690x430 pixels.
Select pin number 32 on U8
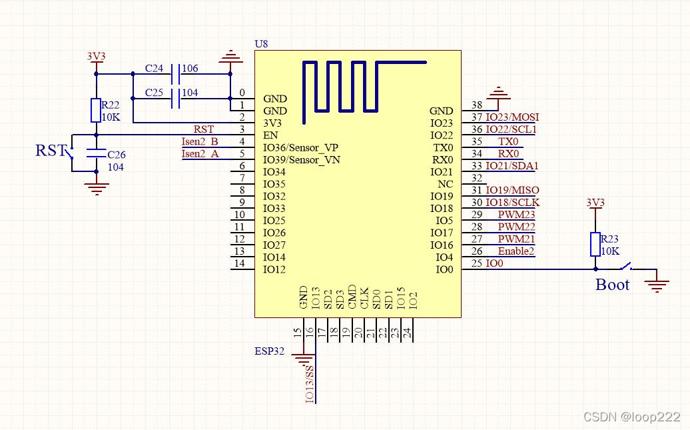(477, 178)
